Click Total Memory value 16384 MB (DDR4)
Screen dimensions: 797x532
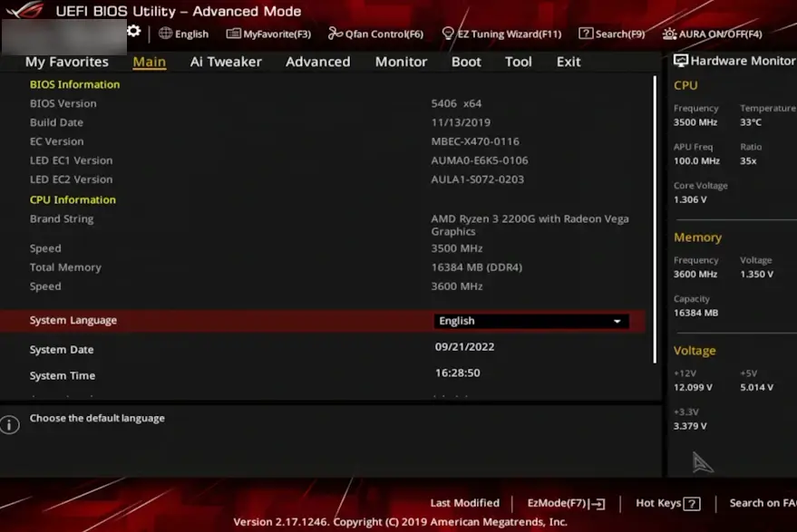(476, 267)
